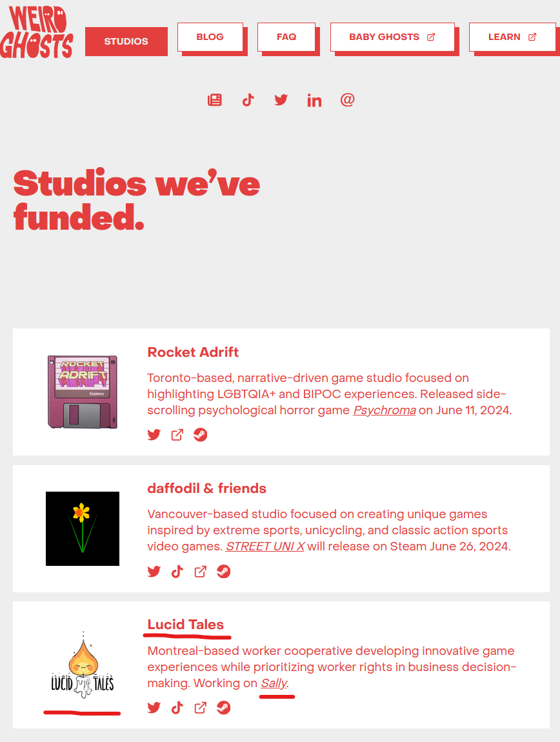Open Lucid Tales Steam icon
This screenshot has height=742, width=560.
point(223,708)
